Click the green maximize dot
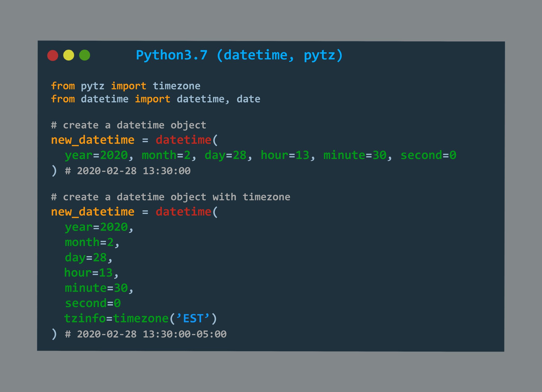Screen dimensions: 542x392 point(85,55)
